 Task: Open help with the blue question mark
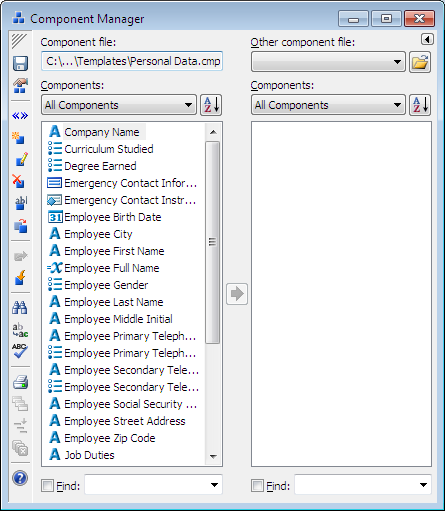coord(20,478)
